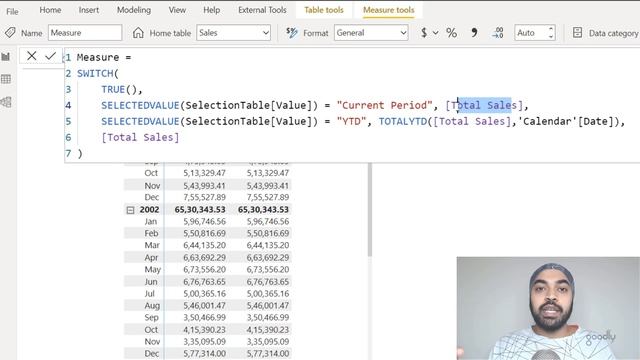Click 'Calendar'[Date] in the formula
The image size is (640, 360).
click(566, 121)
